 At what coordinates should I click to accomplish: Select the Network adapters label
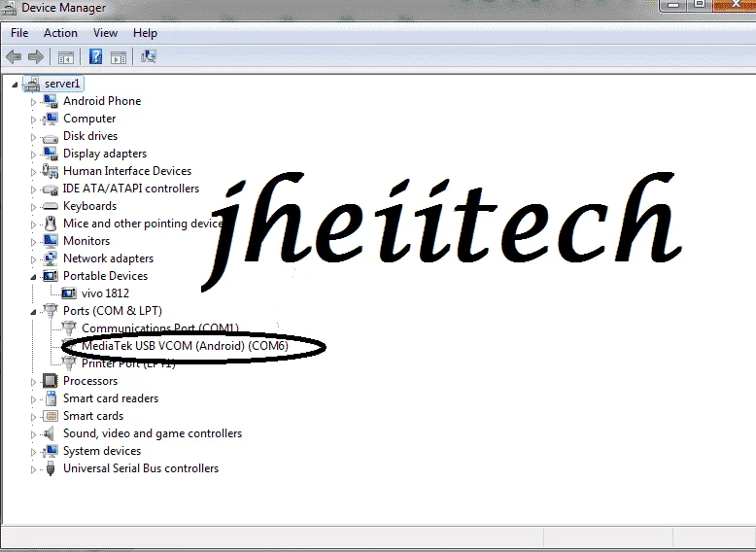[x=109, y=259]
